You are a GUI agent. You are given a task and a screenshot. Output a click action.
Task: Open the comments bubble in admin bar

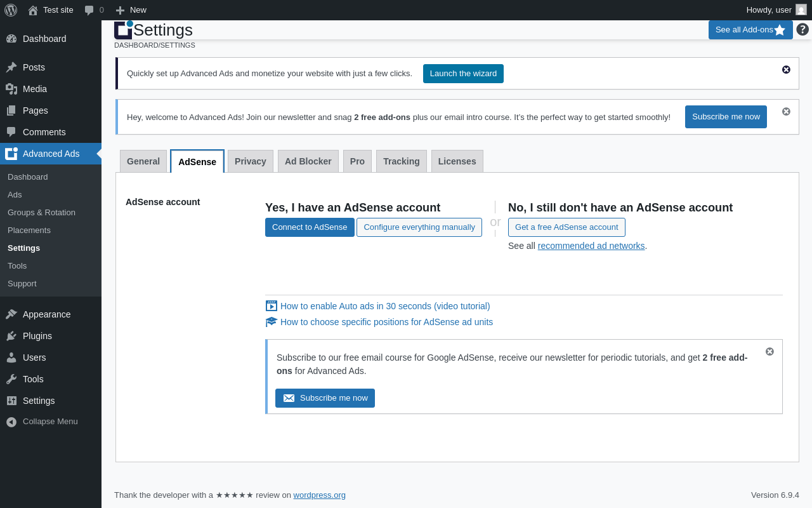89,10
